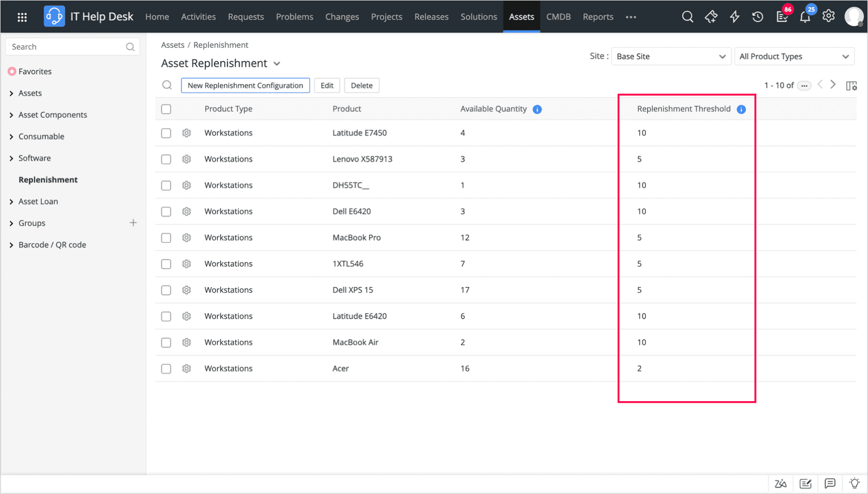Click the table search magnifier icon
The width and height of the screenshot is (868, 494).
(167, 85)
